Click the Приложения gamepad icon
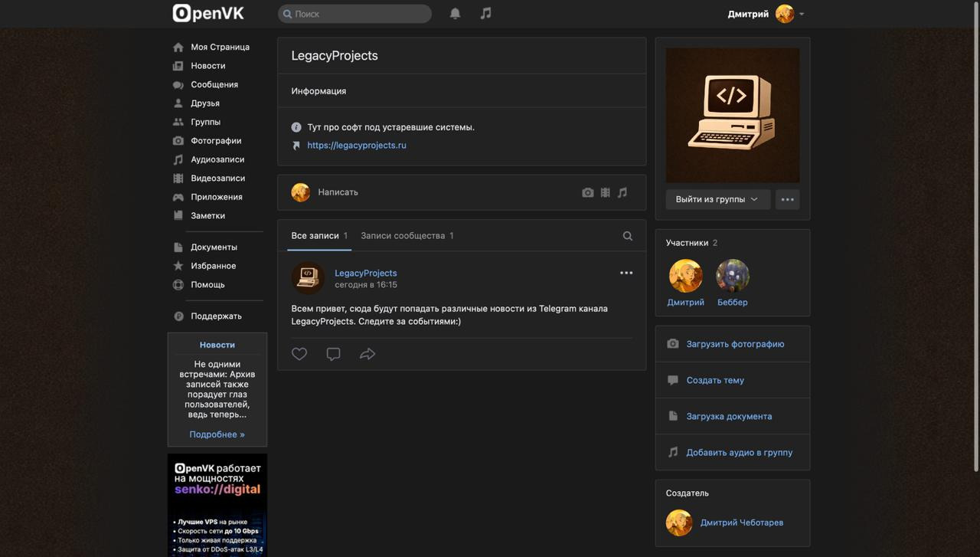The height and width of the screenshot is (557, 980). (x=178, y=198)
